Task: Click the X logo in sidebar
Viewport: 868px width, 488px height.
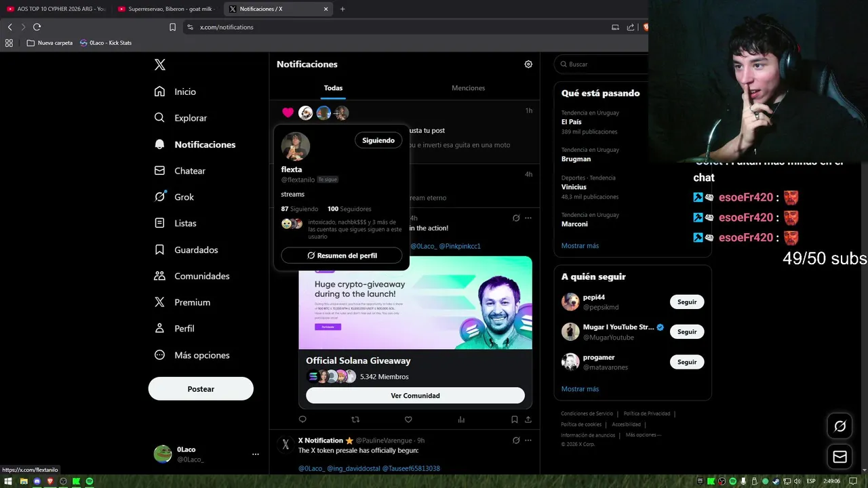Action: click(x=159, y=64)
